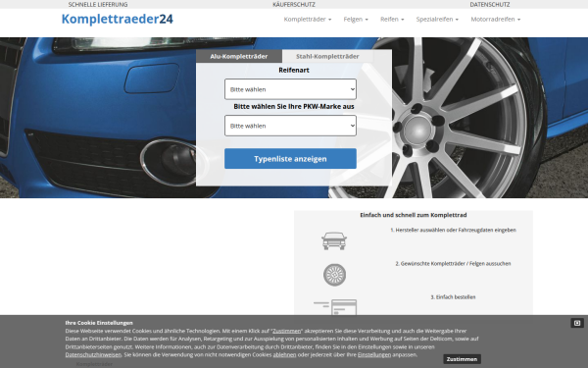Viewport: 588px width, 368px height.
Task: Click step text "3. Einfach bestellen"
Action: click(453, 297)
